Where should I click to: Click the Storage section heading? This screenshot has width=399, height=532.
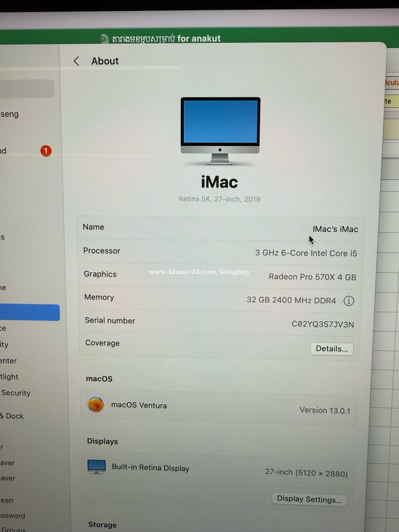click(x=103, y=525)
